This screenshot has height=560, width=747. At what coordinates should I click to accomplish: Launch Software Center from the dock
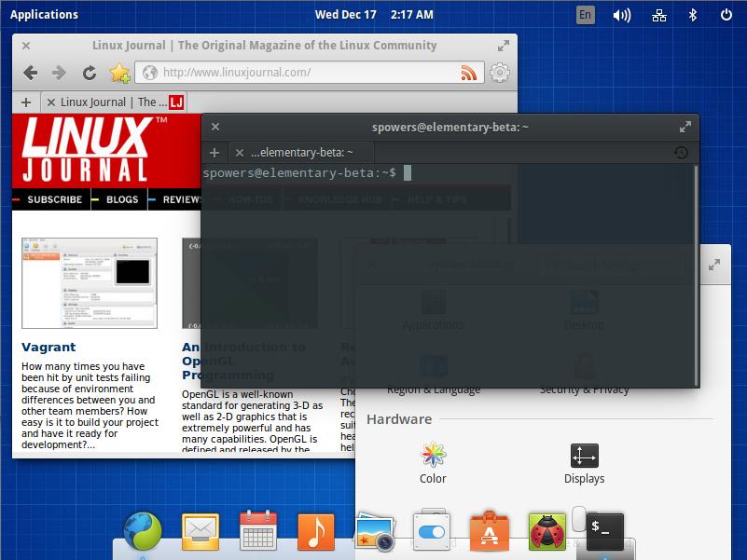coord(490,530)
